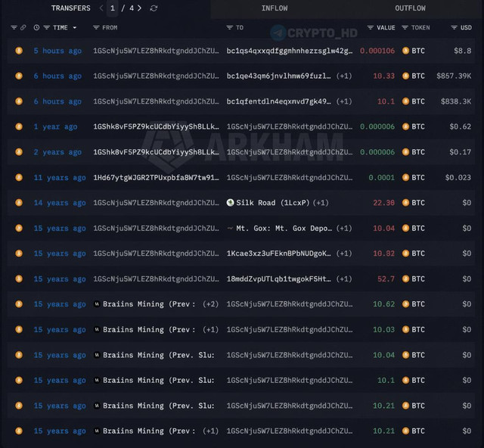The height and width of the screenshot is (448, 484).
Task: Open address bc1qs4qxxqdfggmhnhezrsglw42g
Action: pos(289,51)
